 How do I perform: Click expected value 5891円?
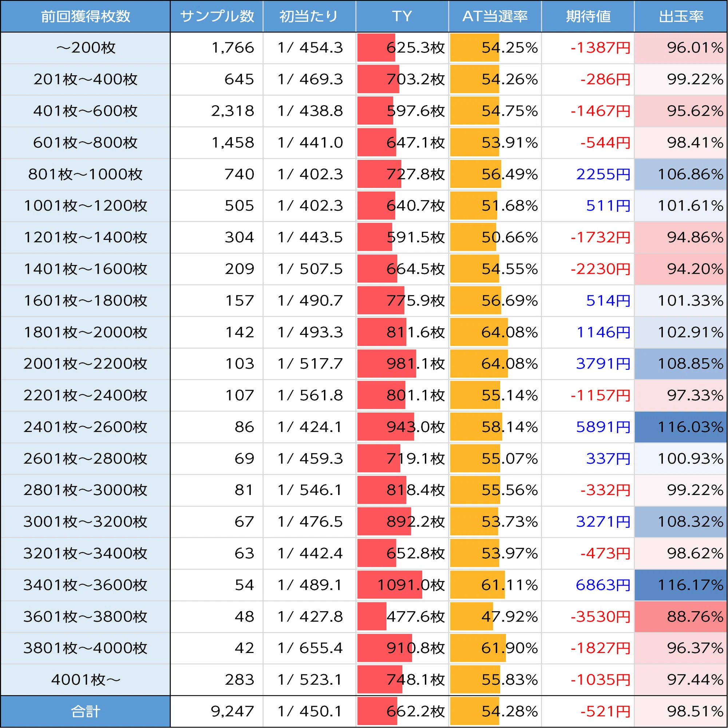pyautogui.click(x=603, y=427)
